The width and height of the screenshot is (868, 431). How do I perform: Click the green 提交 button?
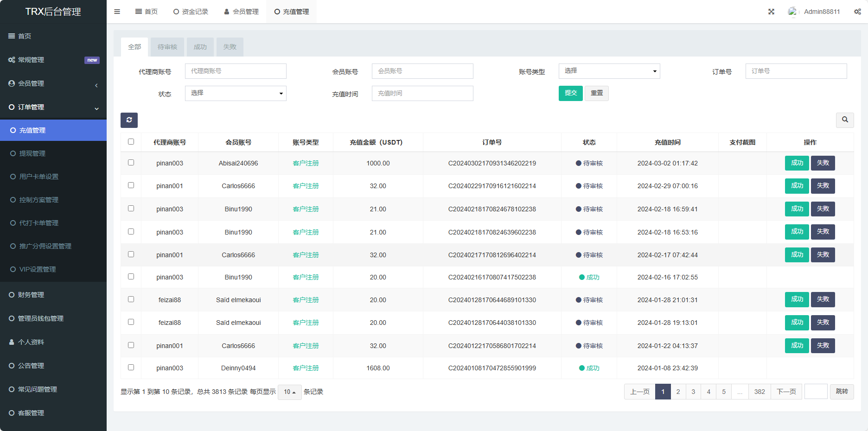(571, 93)
